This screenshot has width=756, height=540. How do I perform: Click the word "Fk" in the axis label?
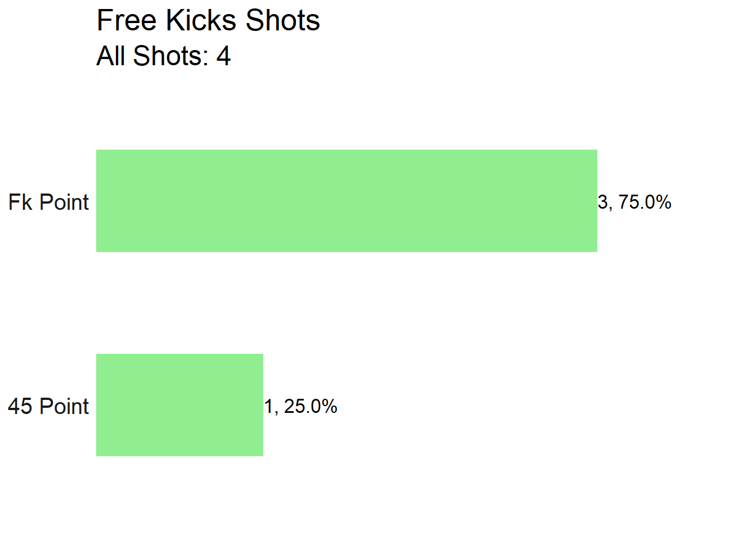(20, 202)
